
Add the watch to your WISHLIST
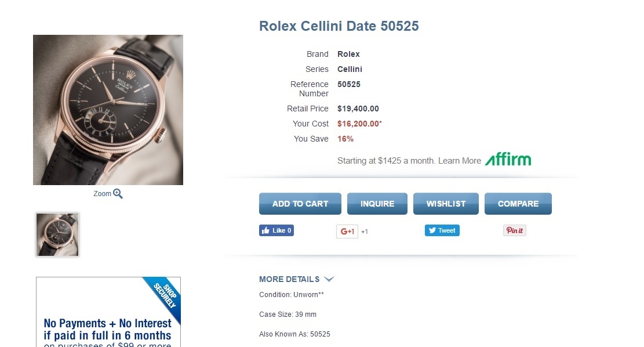(x=446, y=204)
